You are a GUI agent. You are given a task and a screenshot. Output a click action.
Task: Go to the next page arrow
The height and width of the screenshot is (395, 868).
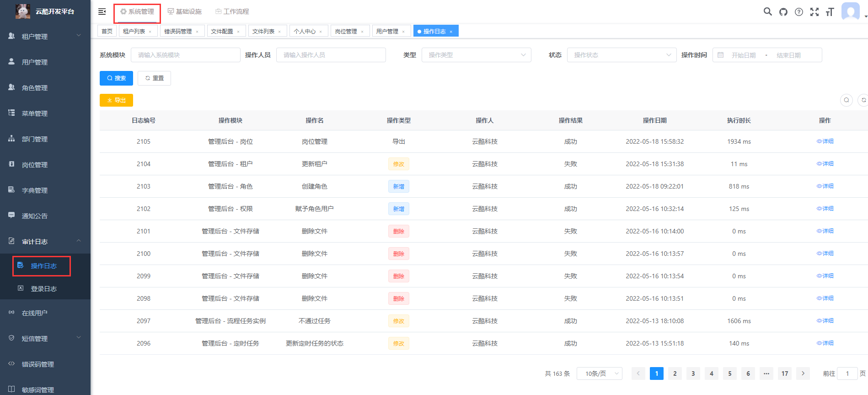pyautogui.click(x=803, y=373)
